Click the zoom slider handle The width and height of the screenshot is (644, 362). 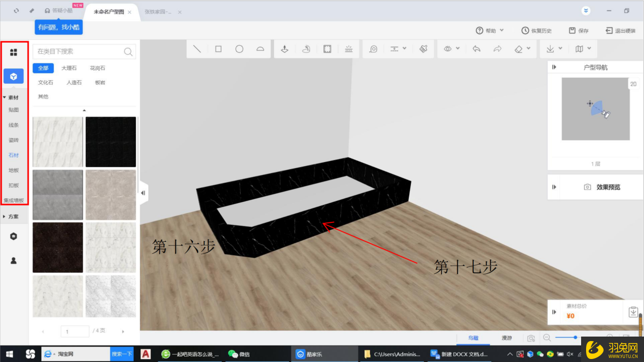click(576, 338)
